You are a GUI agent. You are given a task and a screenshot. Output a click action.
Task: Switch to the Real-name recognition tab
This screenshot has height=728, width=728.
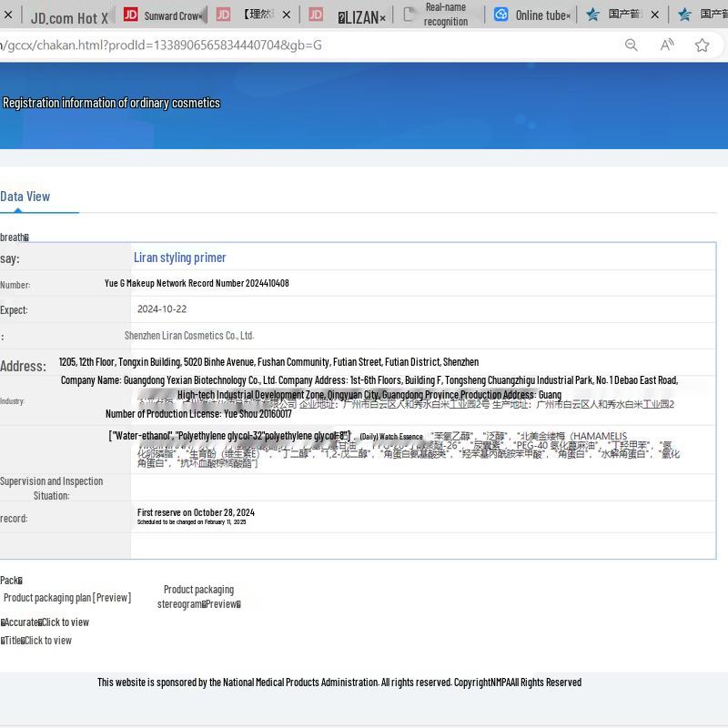pyautogui.click(x=445, y=15)
